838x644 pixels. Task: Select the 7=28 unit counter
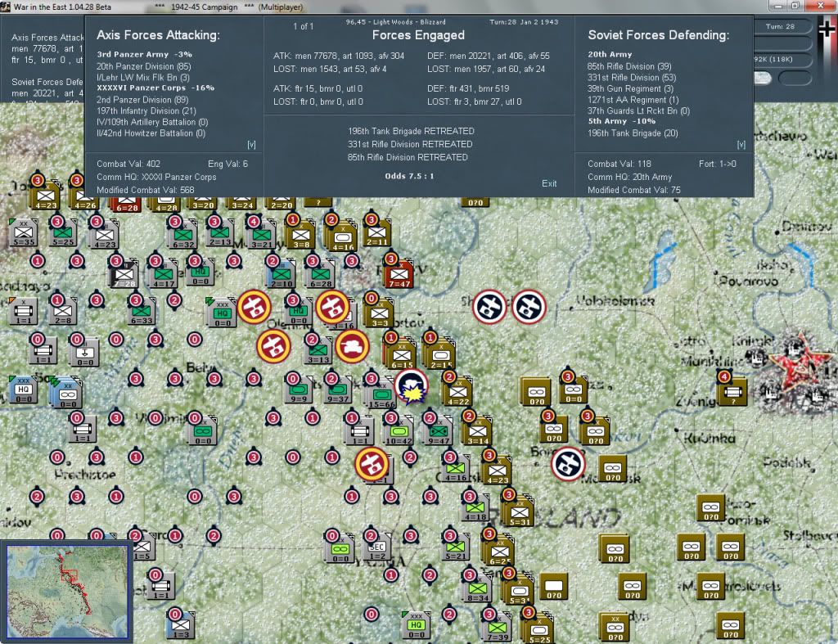124,275
